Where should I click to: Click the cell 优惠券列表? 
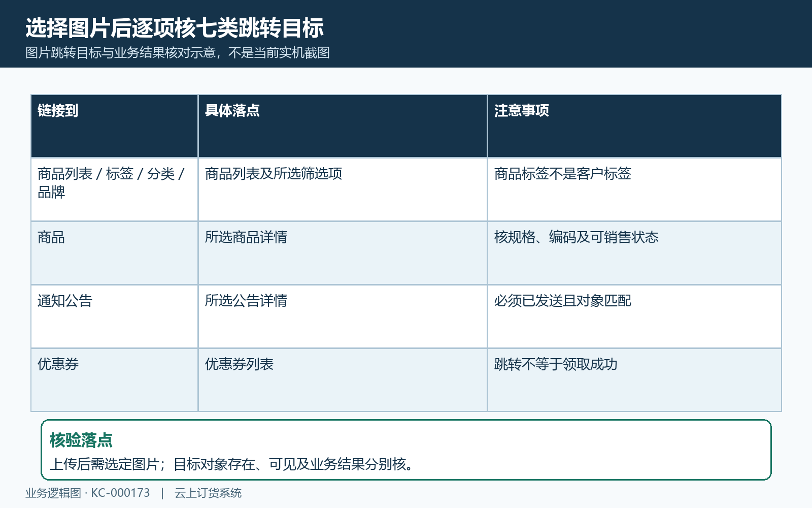tap(343, 380)
